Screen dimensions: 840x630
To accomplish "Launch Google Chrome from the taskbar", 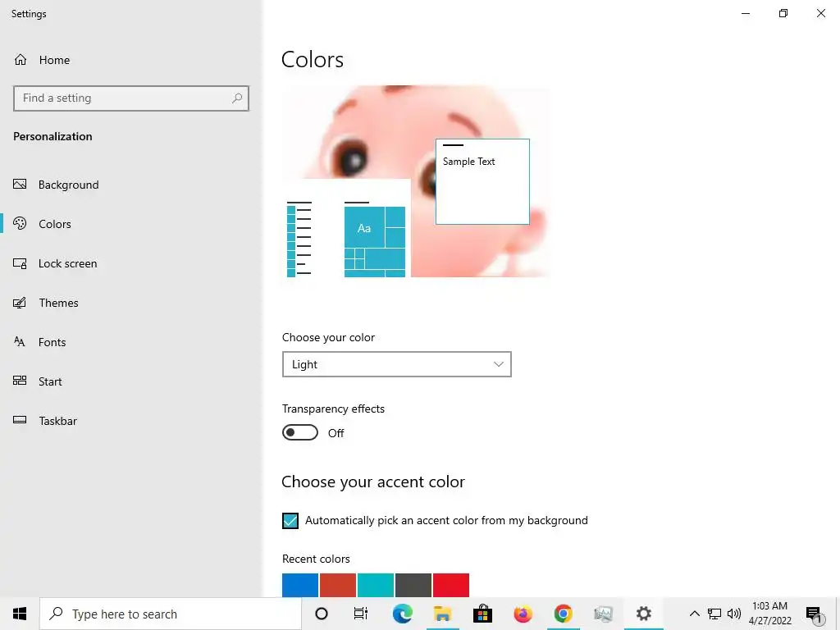I will pyautogui.click(x=563, y=614).
